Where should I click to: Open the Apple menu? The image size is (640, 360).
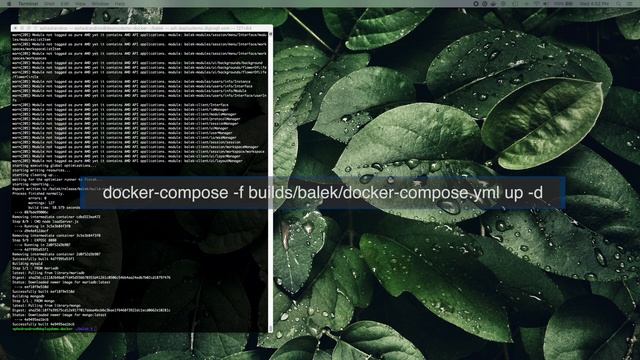(x=9, y=3)
